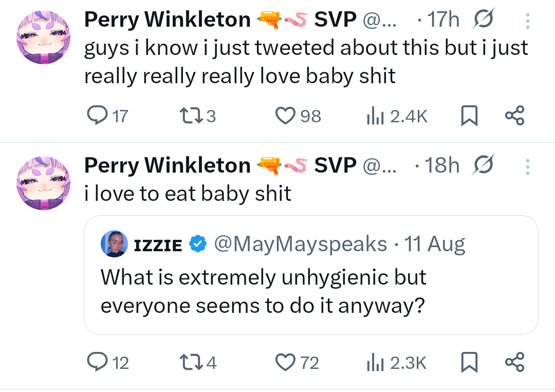The image size is (555, 392).
Task: Share the 17h tweet
Action: click(x=515, y=116)
